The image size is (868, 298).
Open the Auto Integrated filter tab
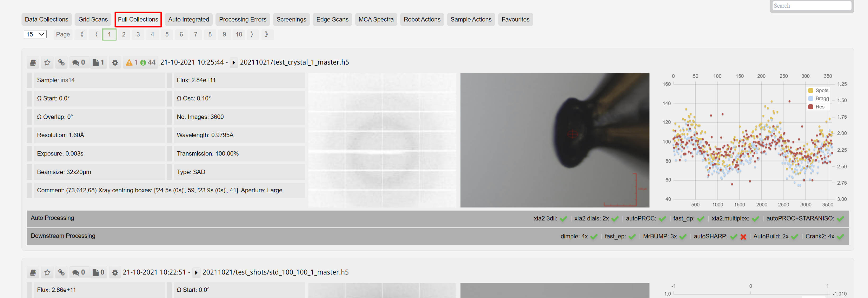tap(189, 20)
